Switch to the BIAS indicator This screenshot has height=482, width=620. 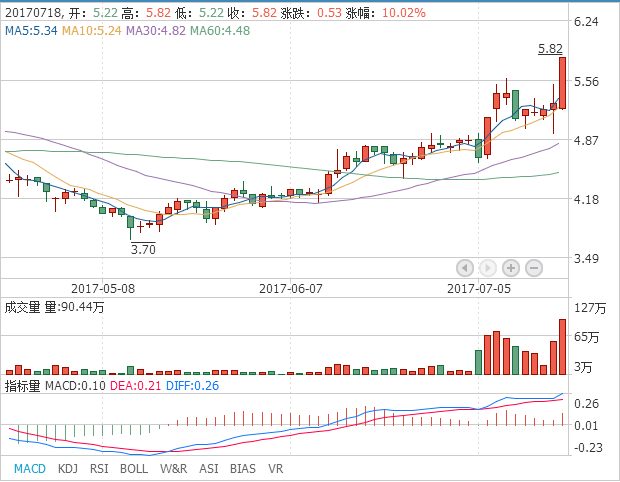[x=243, y=469]
